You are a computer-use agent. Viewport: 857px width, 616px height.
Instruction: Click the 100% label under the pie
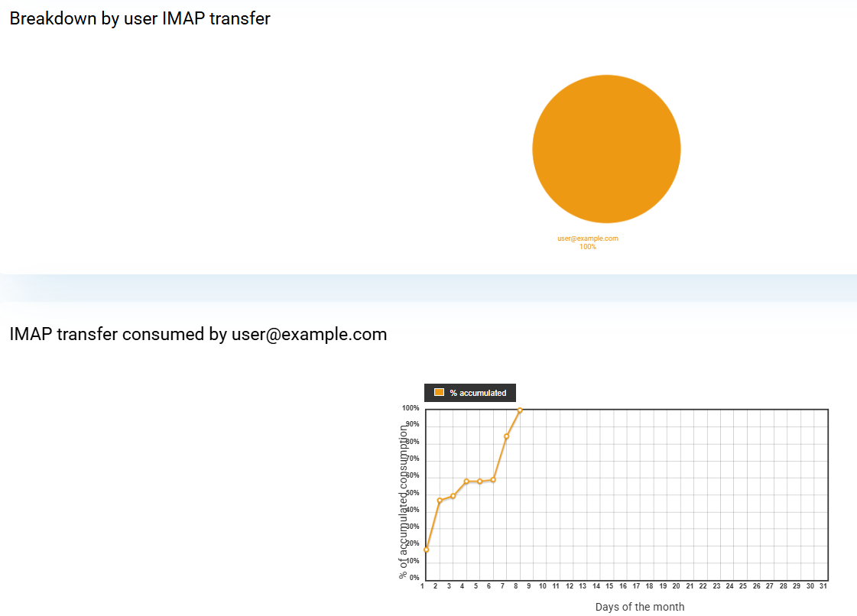tap(587, 247)
